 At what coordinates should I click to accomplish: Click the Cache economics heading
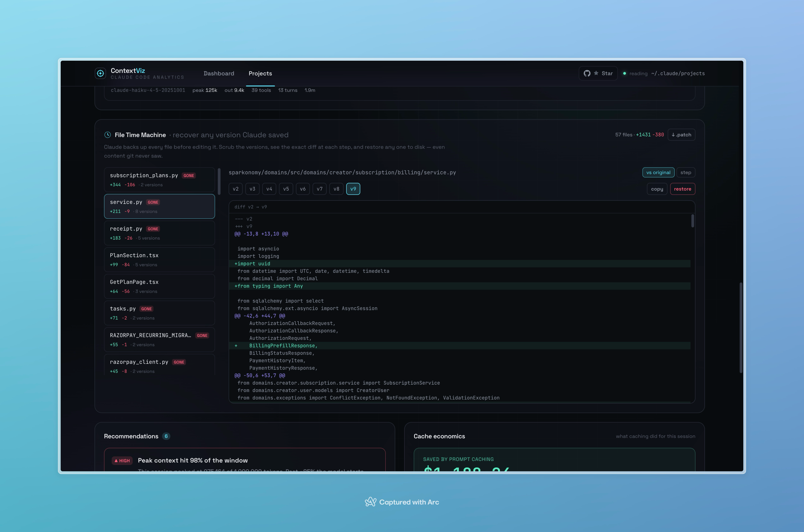point(439,436)
